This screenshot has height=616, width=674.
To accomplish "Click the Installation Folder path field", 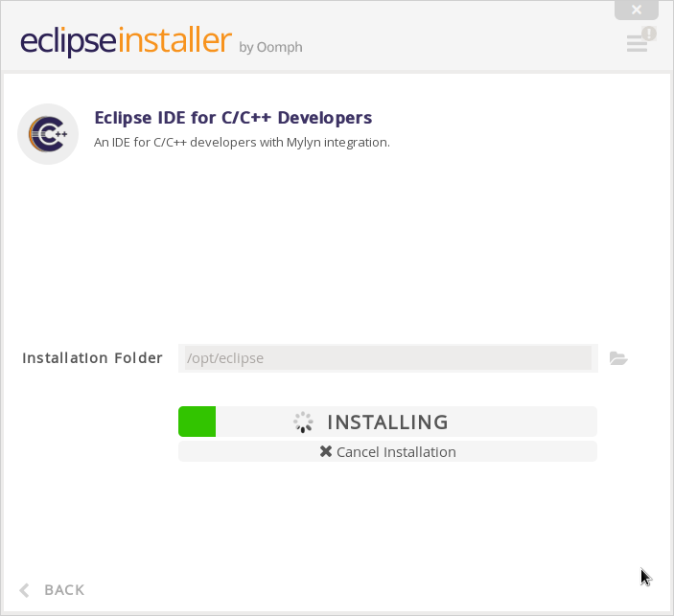I will tap(388, 358).
